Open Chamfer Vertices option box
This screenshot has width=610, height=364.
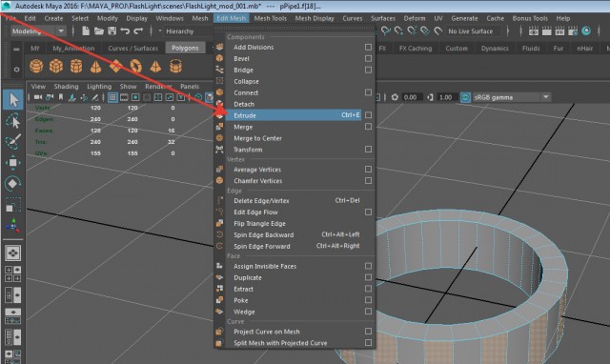click(368, 180)
